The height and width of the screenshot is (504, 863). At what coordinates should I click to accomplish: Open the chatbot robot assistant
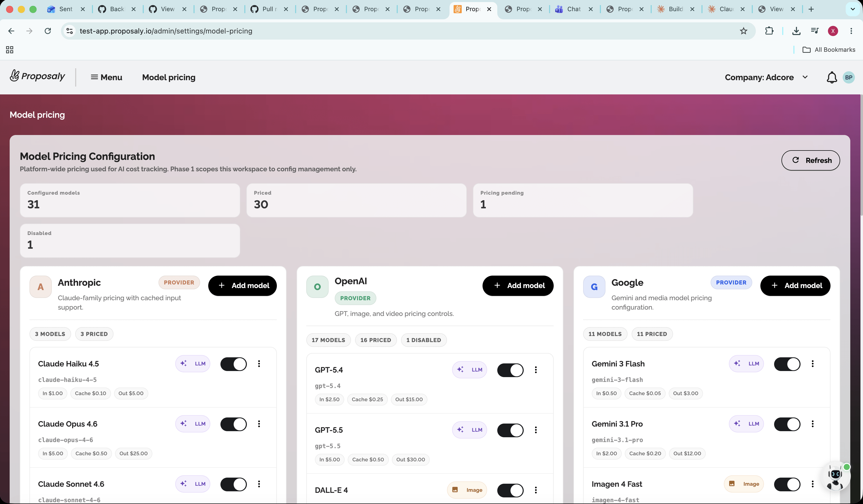point(836,476)
